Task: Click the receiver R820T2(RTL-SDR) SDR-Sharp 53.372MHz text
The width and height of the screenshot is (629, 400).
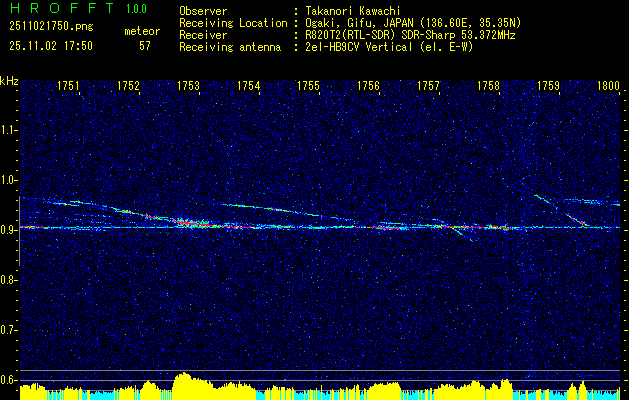Action: click(x=408, y=35)
